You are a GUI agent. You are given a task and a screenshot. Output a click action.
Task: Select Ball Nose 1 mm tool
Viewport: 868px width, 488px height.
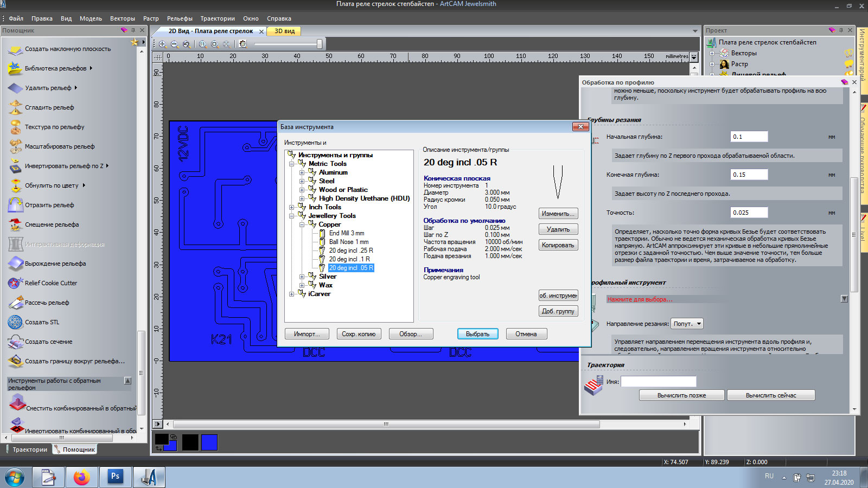point(349,242)
